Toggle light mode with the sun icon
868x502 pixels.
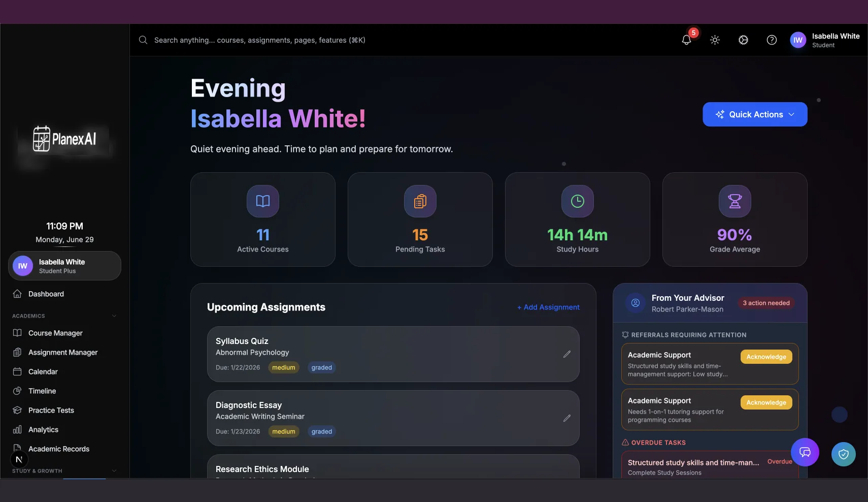pyautogui.click(x=715, y=40)
